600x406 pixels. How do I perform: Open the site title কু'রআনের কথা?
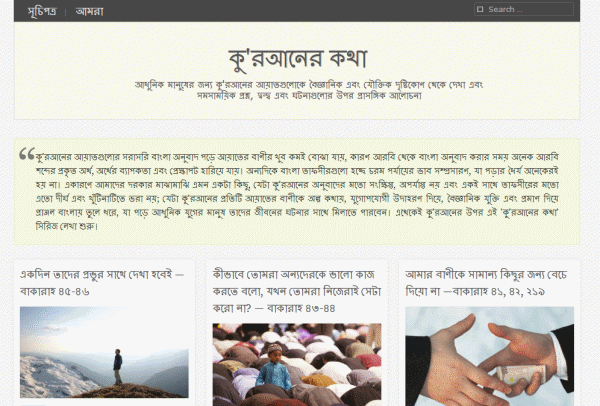[x=298, y=59]
